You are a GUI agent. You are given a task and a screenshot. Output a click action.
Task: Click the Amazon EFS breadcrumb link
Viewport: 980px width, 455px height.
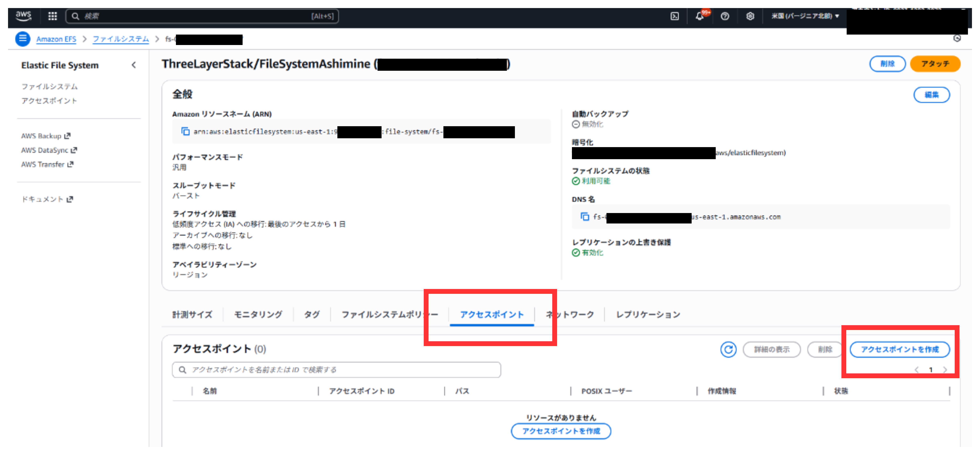click(x=56, y=39)
